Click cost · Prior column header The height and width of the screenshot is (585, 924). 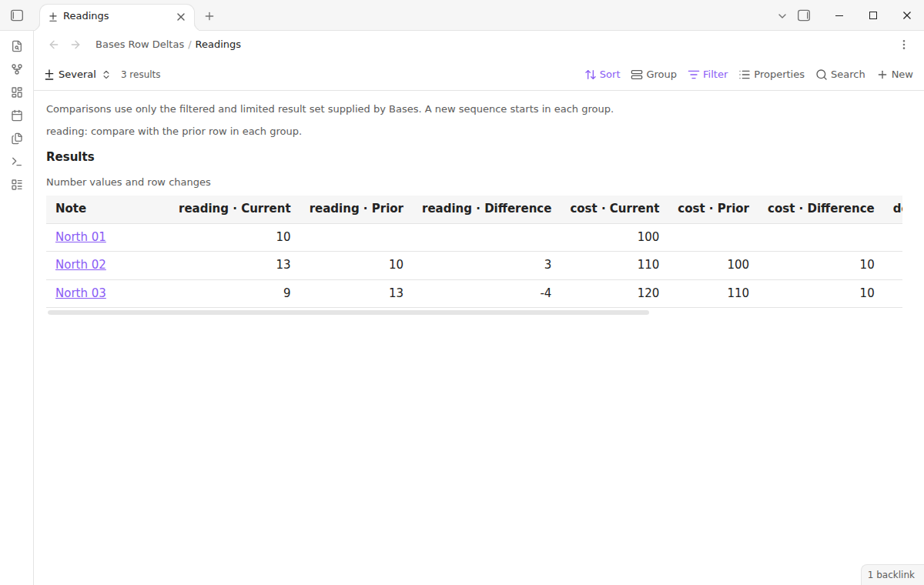[x=713, y=209]
